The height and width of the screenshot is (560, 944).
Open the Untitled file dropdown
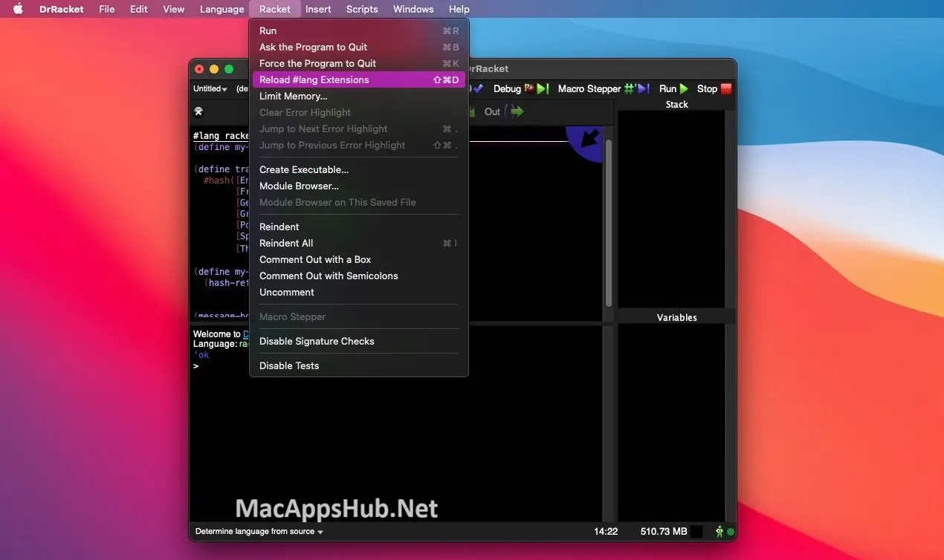(x=210, y=88)
